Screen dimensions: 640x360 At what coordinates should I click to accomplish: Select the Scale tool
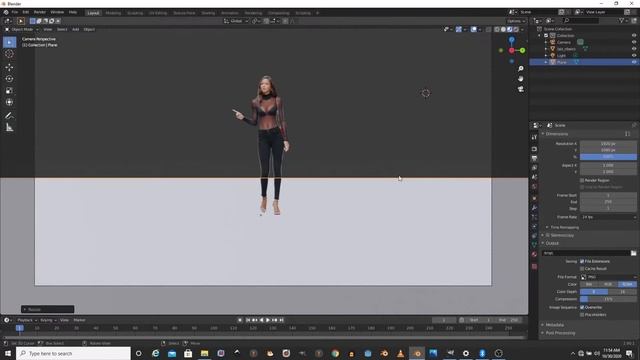(9, 91)
